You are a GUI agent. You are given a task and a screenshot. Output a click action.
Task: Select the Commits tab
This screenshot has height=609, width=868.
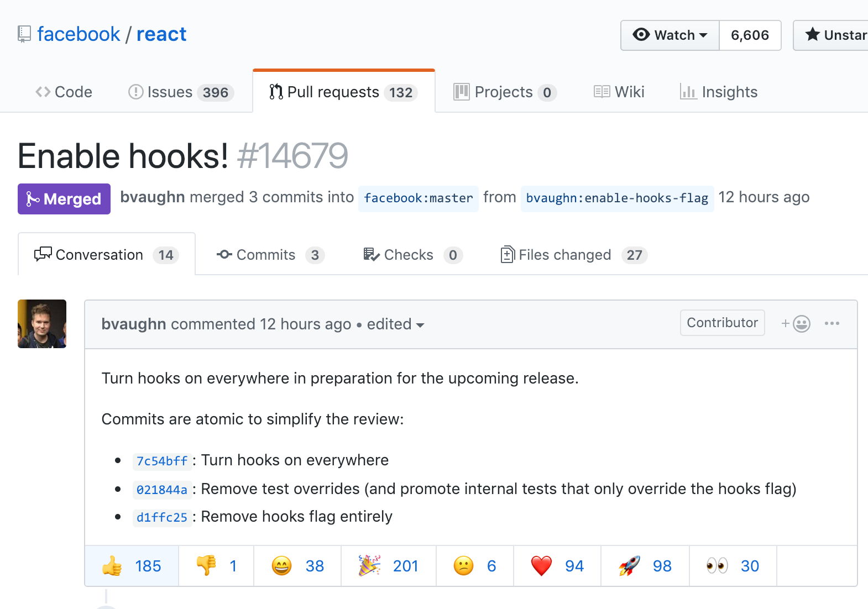270,255
